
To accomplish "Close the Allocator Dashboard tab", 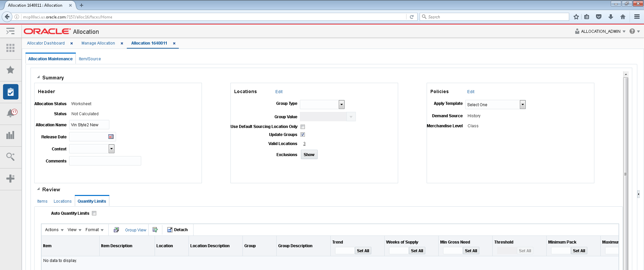I will point(71,44).
